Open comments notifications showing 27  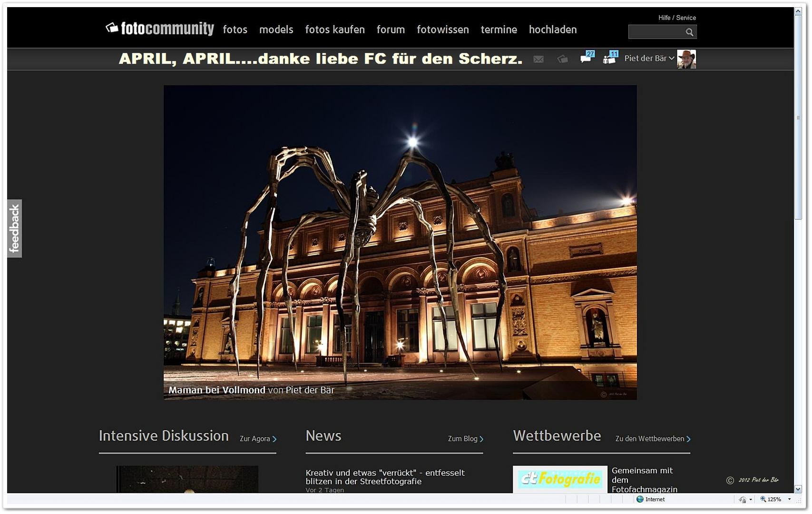[x=587, y=58]
